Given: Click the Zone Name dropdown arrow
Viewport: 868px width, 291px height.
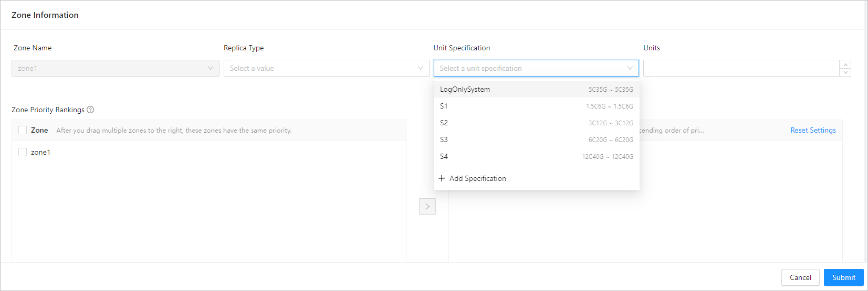Looking at the screenshot, I should click(x=211, y=68).
